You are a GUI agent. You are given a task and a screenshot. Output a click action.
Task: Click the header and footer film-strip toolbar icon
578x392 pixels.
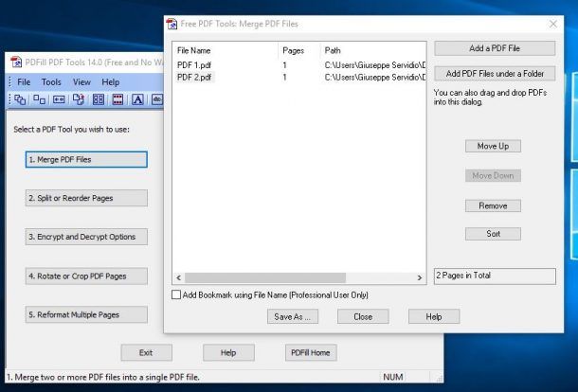(117, 99)
